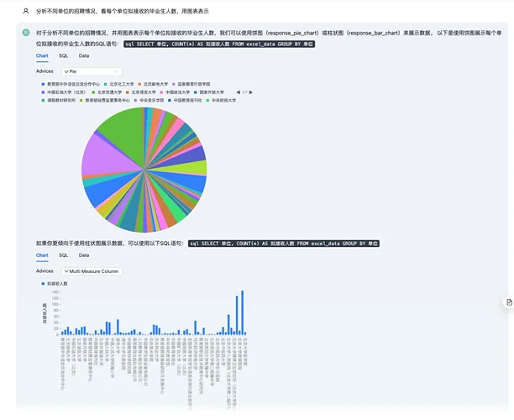Go to previous pie legend page arrow

click(x=236, y=92)
